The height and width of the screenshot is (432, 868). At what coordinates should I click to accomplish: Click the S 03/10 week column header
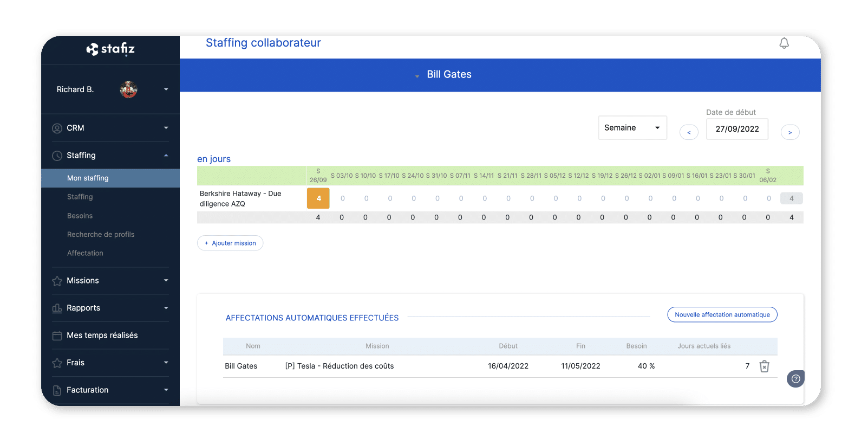(342, 176)
